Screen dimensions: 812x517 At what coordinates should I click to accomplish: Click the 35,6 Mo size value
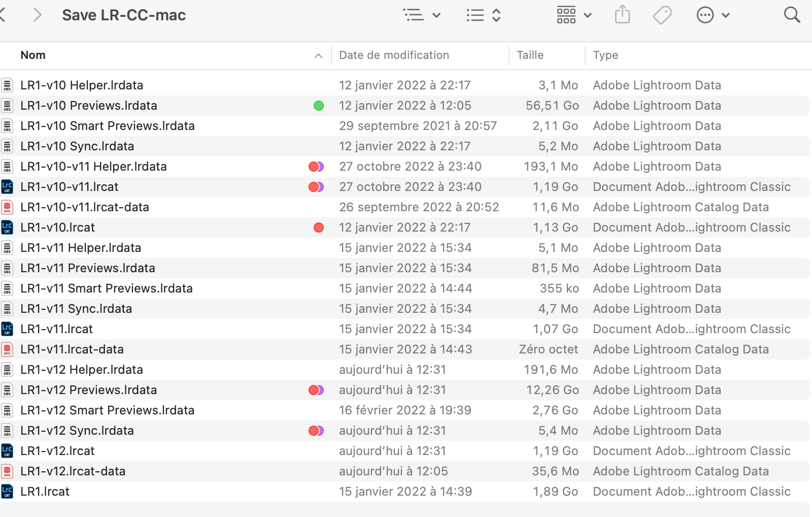[x=555, y=471]
